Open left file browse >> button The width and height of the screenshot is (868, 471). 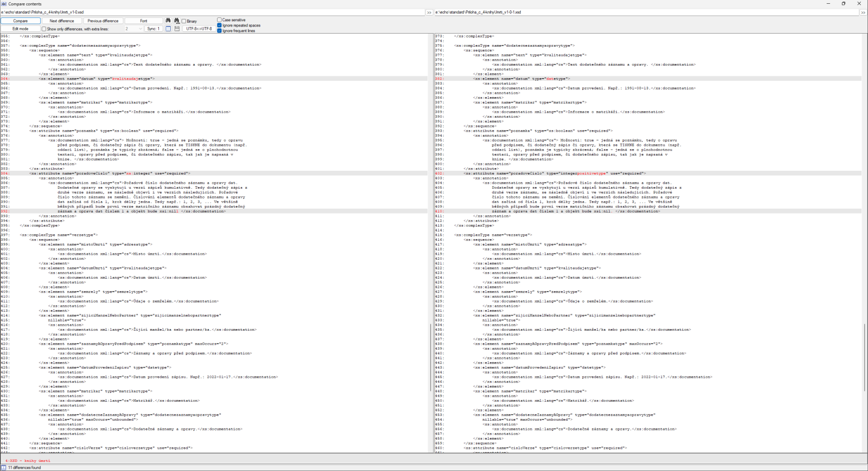(x=429, y=12)
